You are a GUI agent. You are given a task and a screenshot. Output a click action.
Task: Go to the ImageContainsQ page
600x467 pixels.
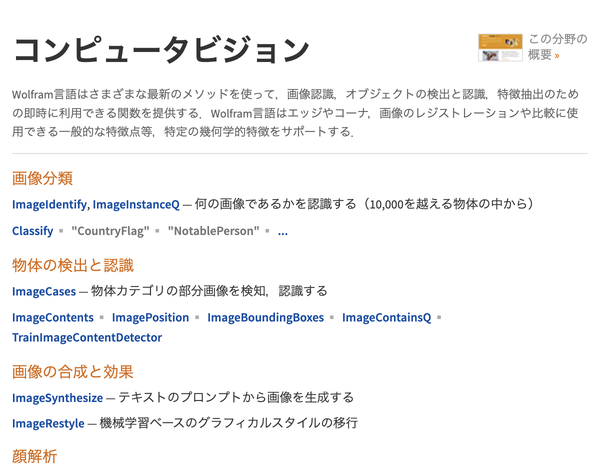[x=386, y=317]
